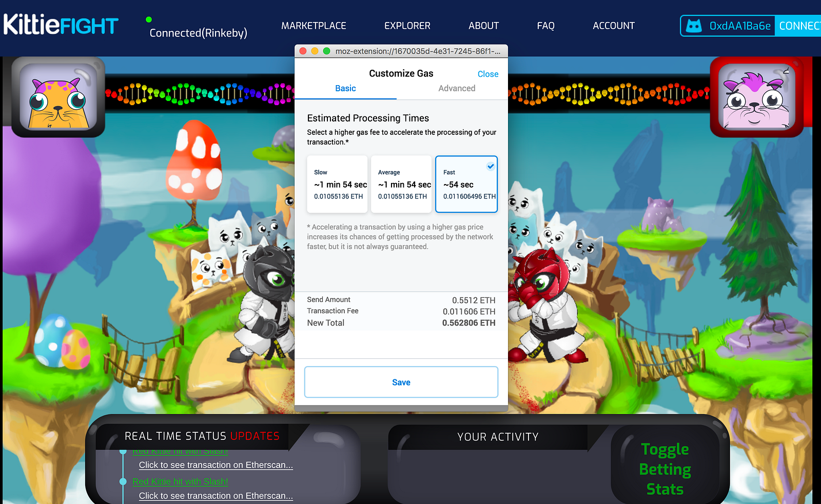Open the ACCOUNT page
This screenshot has height=504, width=821.
pos(614,26)
